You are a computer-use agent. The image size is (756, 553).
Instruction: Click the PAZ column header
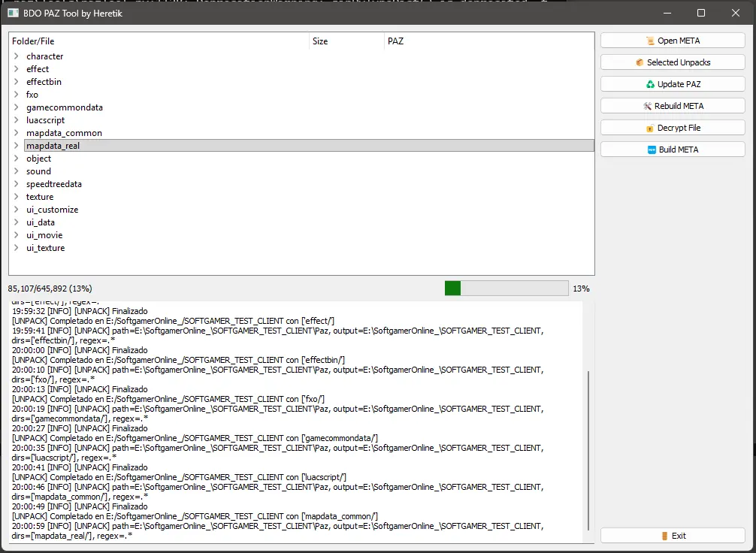click(x=489, y=41)
